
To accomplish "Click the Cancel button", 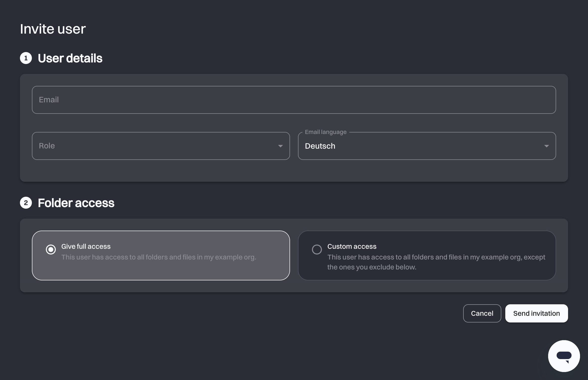I will [482, 313].
